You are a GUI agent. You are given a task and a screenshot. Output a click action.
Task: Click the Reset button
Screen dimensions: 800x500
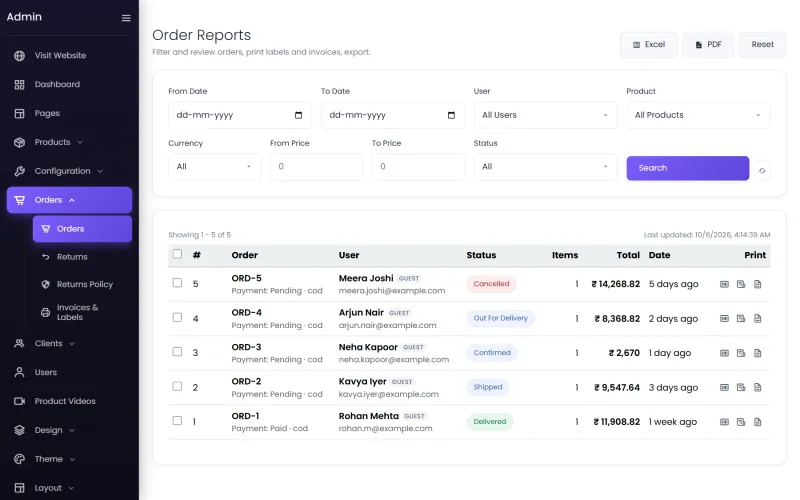tap(762, 45)
